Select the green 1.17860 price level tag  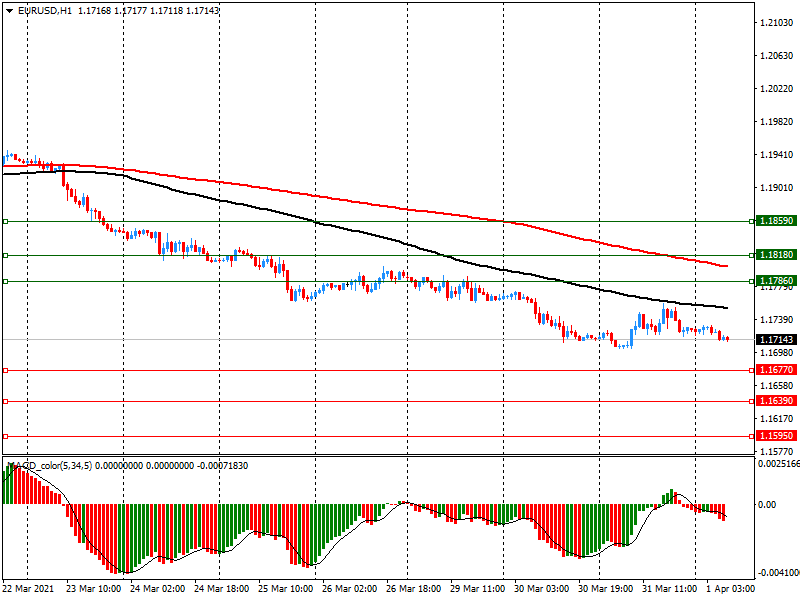point(776,281)
